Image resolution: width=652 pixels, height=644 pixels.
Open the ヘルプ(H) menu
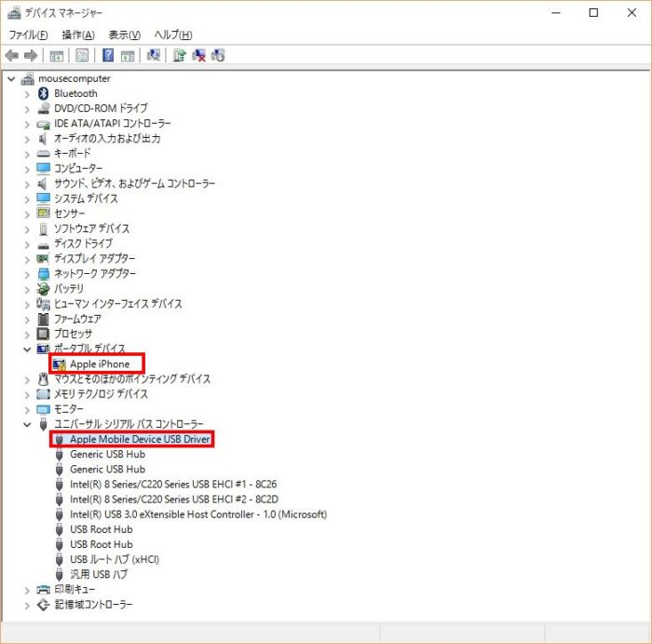click(173, 34)
